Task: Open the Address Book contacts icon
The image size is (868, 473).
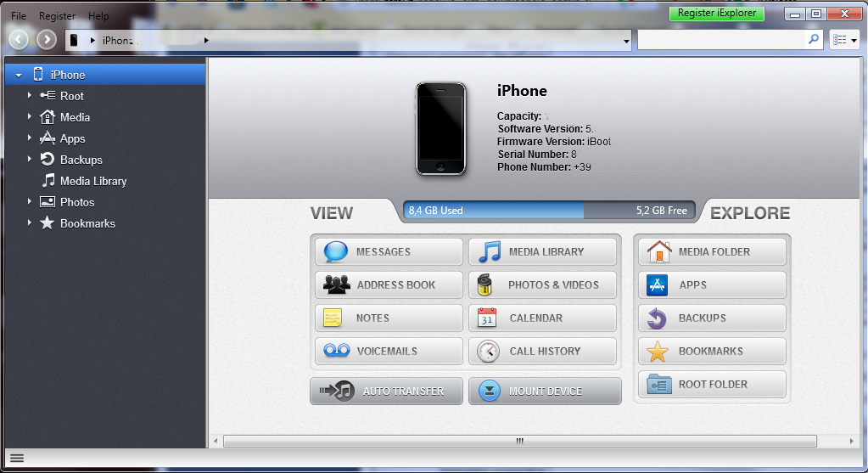Action: 336,285
